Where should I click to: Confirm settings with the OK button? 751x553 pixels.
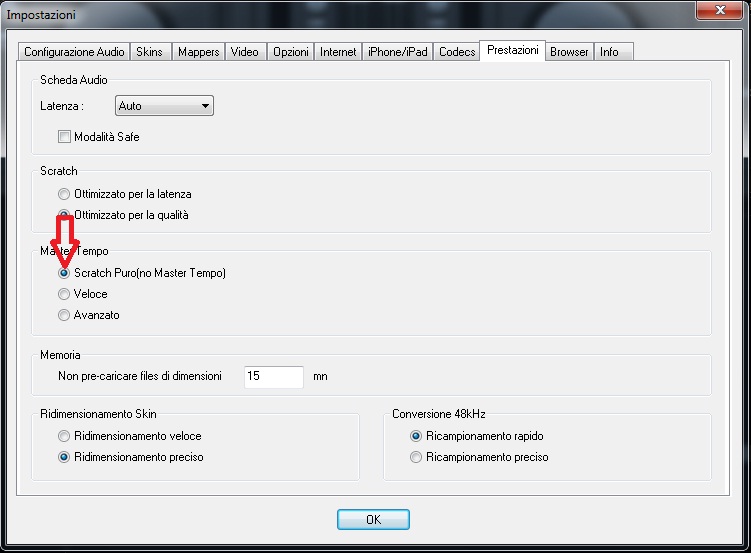point(373,519)
